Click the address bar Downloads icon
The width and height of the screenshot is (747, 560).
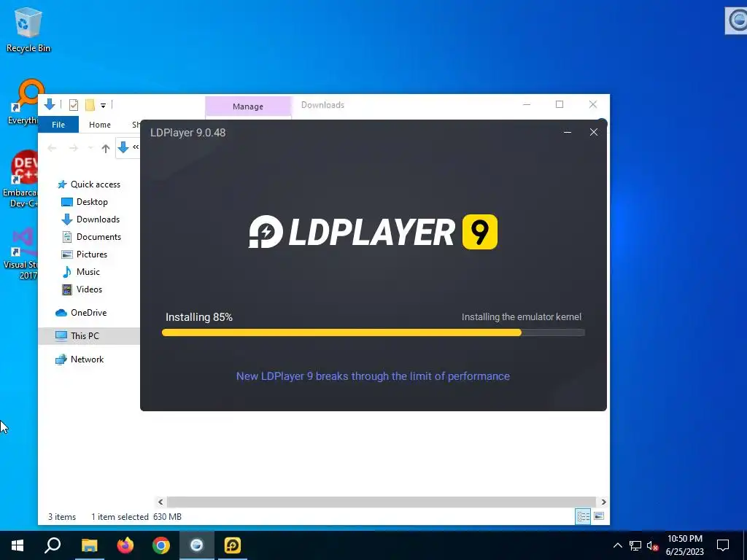[x=123, y=147]
